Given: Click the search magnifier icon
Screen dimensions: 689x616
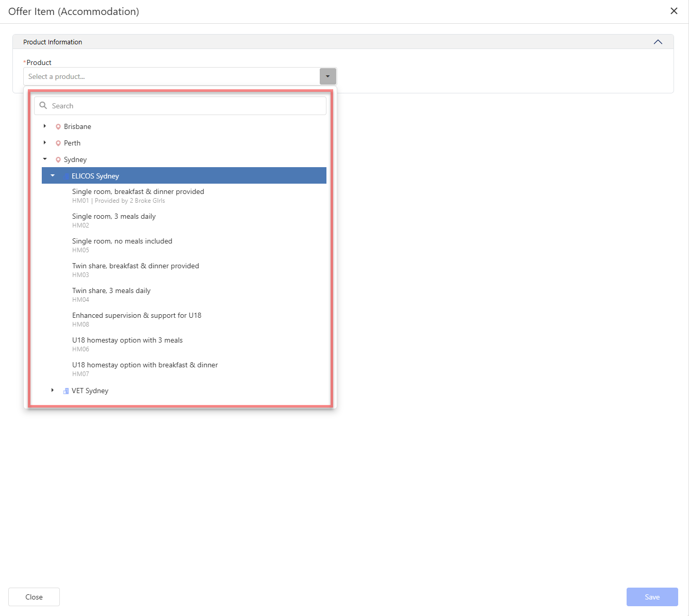Looking at the screenshot, I should tap(43, 106).
